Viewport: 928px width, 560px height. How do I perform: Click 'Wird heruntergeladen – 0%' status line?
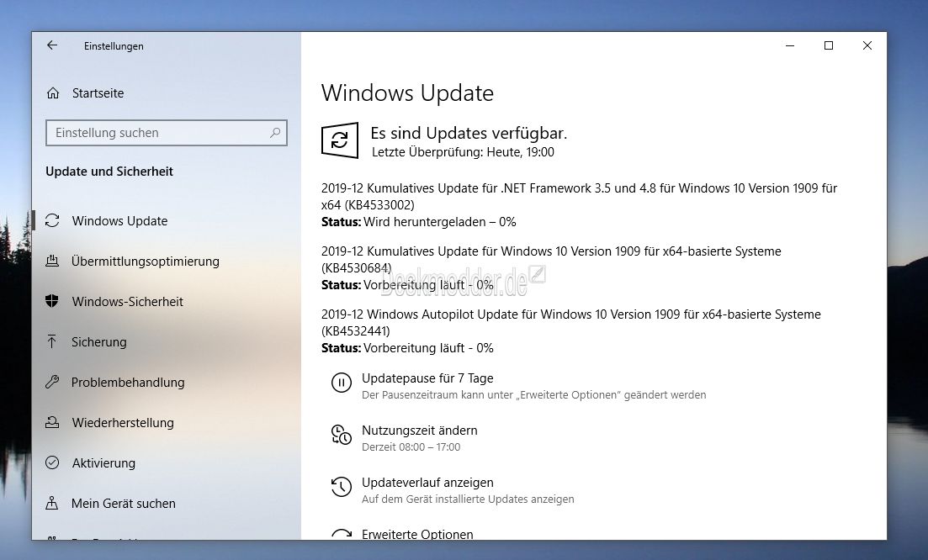click(x=440, y=222)
